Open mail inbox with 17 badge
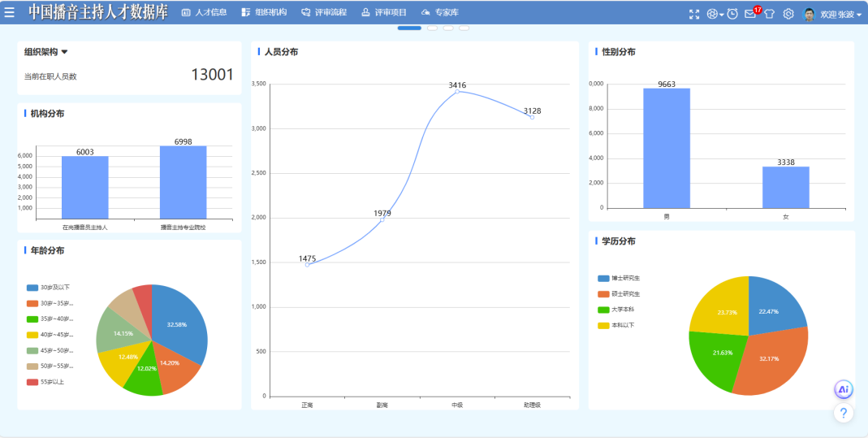 pyautogui.click(x=750, y=14)
